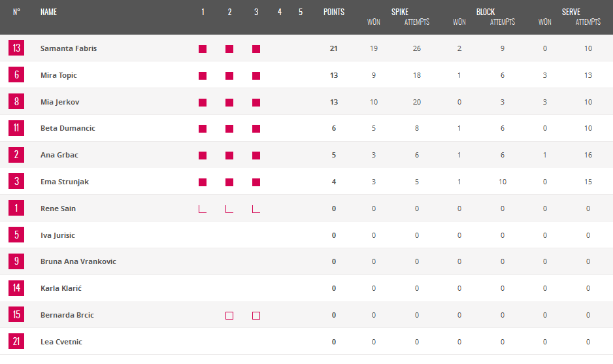Viewport: 613px width, 364px height.
Task: Open Samanta Fabris player name link
Action: (69, 48)
